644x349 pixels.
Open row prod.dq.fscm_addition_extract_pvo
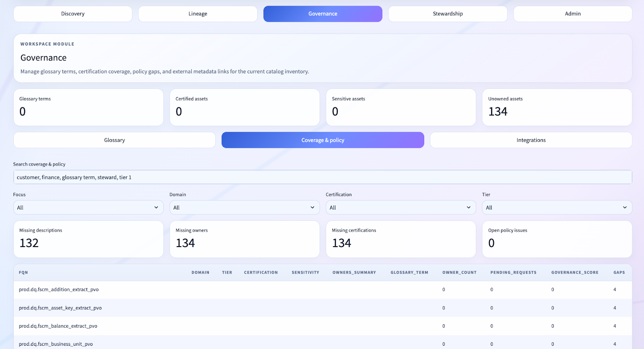tap(59, 289)
